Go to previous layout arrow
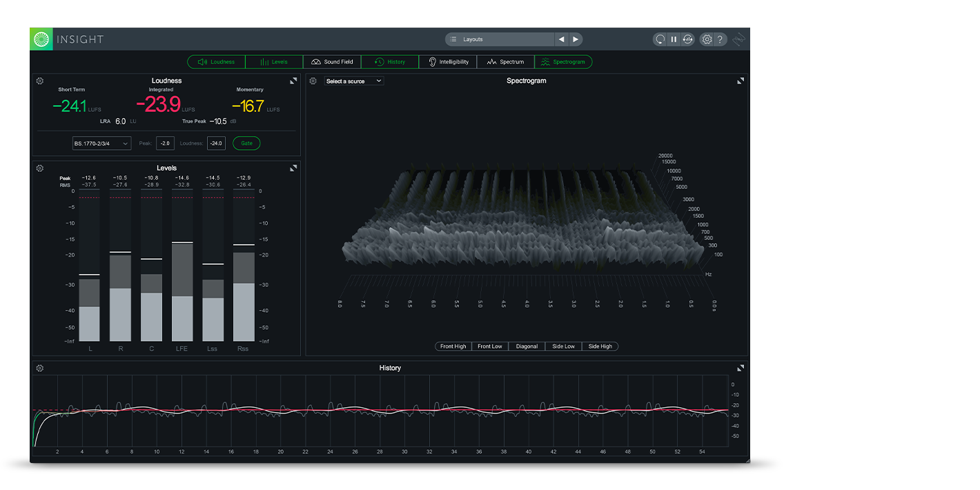This screenshot has width=980, height=490. click(562, 39)
